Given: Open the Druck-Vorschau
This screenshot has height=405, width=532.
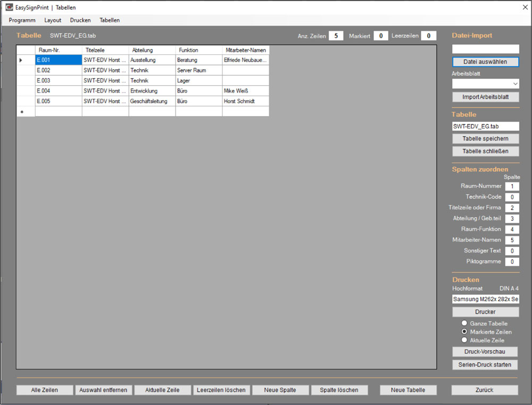Looking at the screenshot, I should [485, 352].
